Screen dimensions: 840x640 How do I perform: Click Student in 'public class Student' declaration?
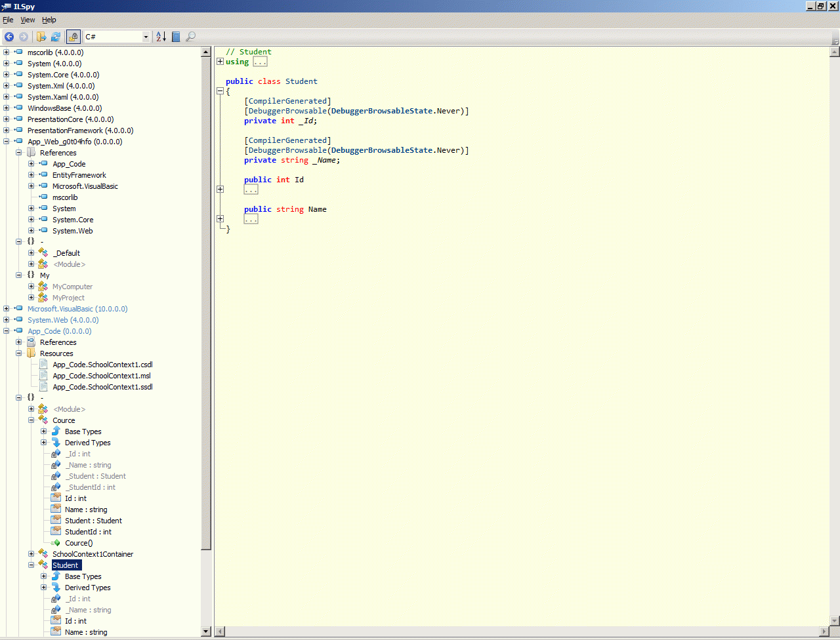[301, 81]
